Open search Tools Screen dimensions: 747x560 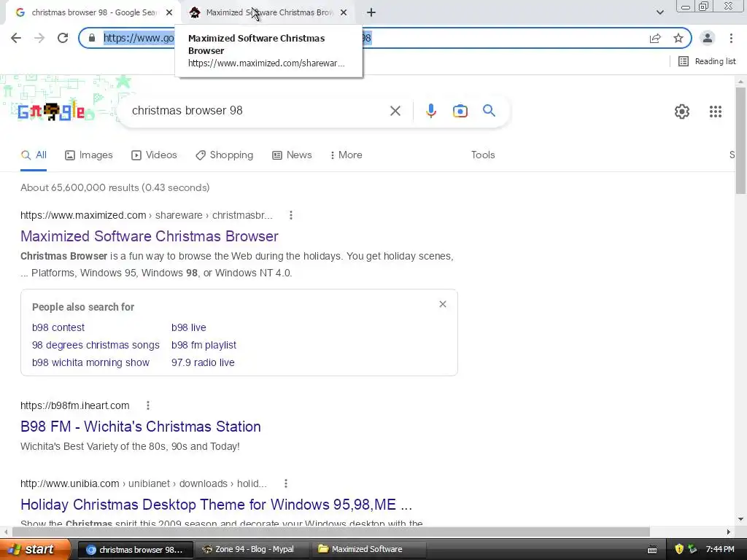(483, 155)
